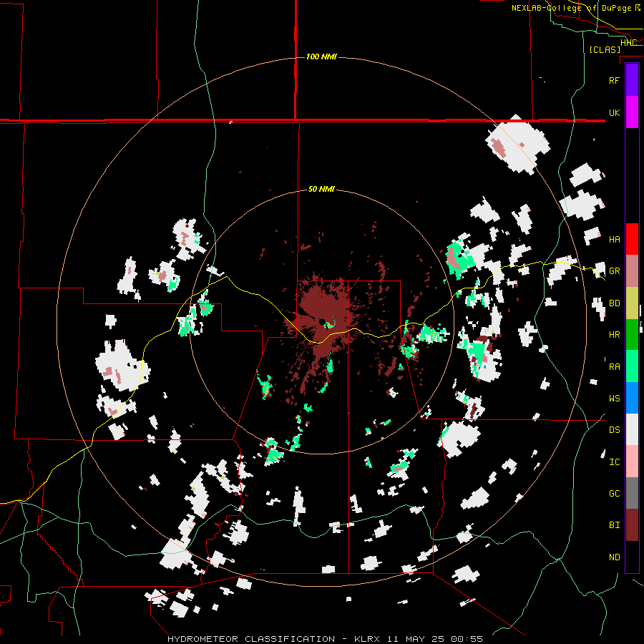Screen dimensions: 644x644
Task: Click the HR legend label
Action: click(x=614, y=335)
